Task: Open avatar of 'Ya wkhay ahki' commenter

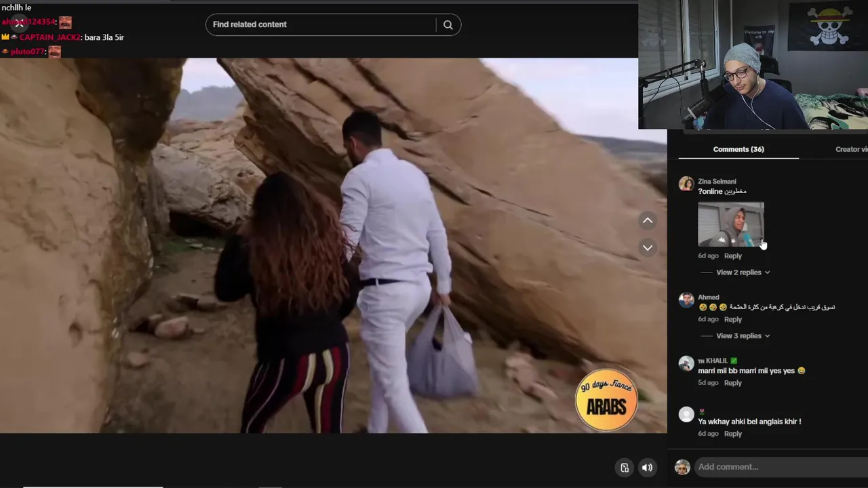Action: [686, 414]
